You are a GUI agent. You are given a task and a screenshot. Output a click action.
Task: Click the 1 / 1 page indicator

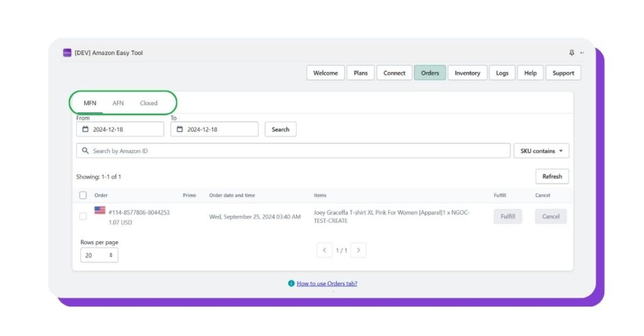click(x=341, y=250)
